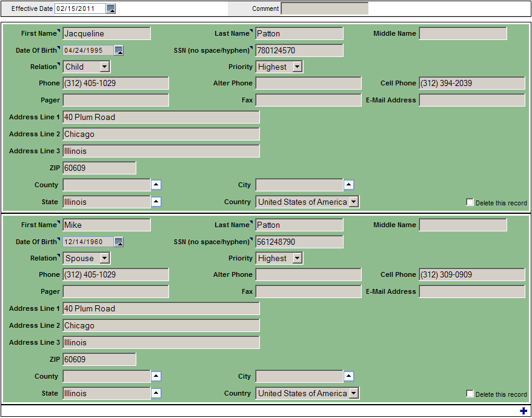
Task: Open County lookup arrow in Mike's record
Action: click(x=156, y=376)
